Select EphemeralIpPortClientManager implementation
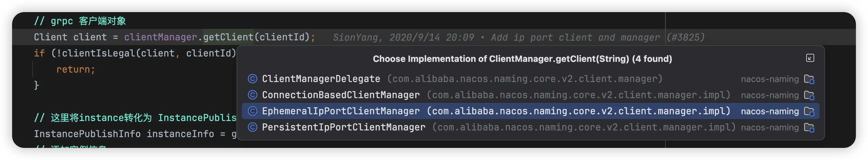Image resolution: width=868 pixels, height=160 pixels. [341, 111]
